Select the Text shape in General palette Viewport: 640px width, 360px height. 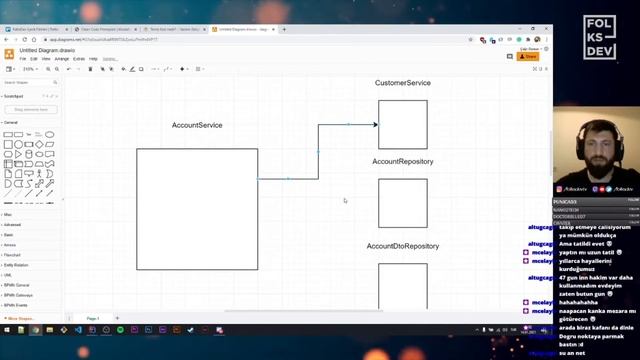point(29,134)
